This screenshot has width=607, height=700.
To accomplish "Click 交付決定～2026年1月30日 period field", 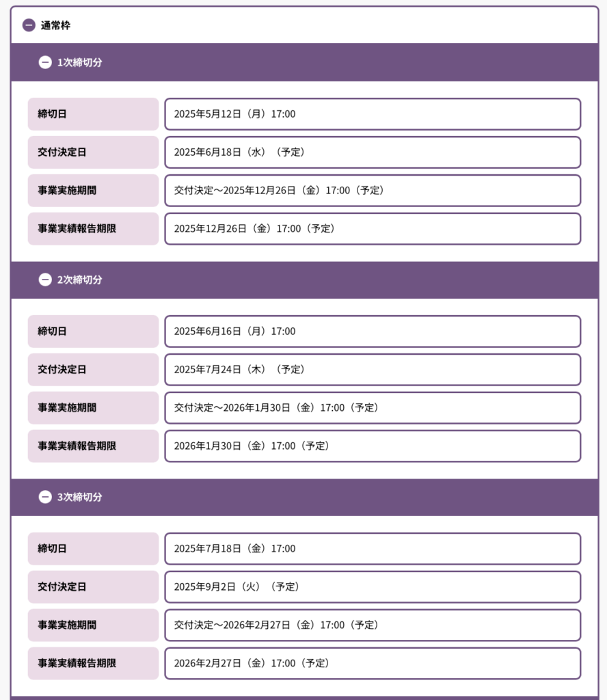I will coord(373,407).
